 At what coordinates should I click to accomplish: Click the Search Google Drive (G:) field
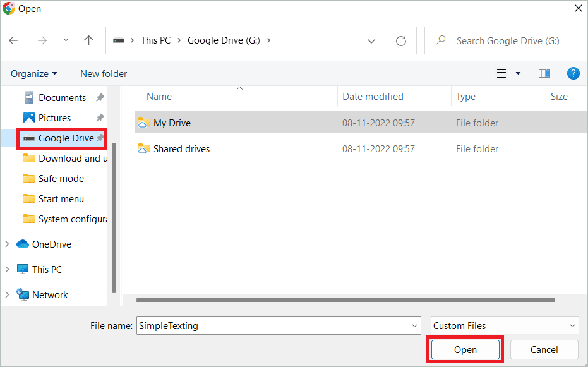tap(504, 40)
